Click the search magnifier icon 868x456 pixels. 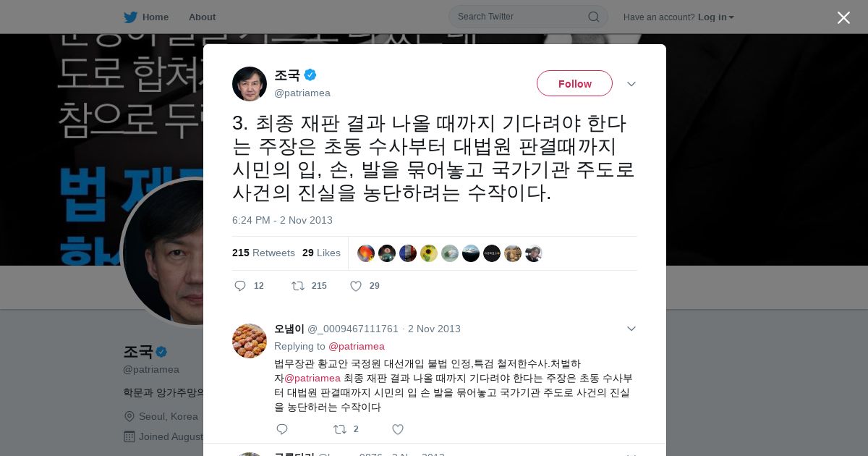pyautogui.click(x=593, y=17)
